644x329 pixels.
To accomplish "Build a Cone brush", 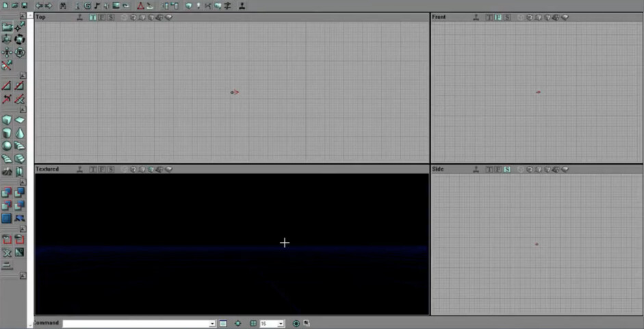I will coord(20,133).
